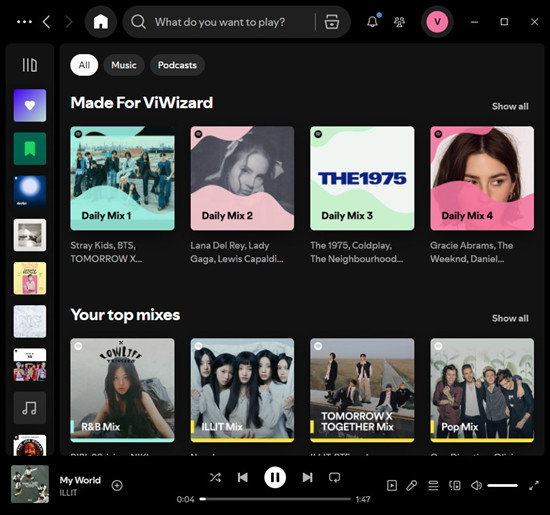Open the play queue
Image resolution: width=550 pixels, height=515 pixels.
433,486
